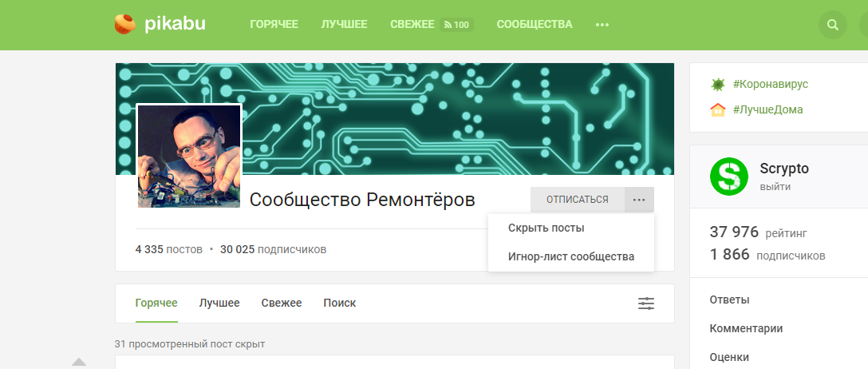
Task: Open Оценки in the sidebar
Action: tap(729, 357)
